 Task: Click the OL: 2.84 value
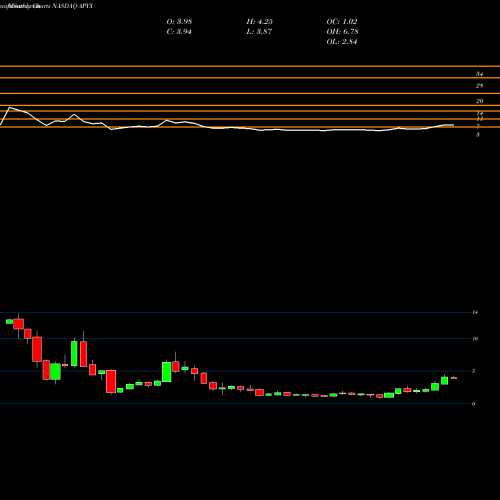click(x=342, y=42)
